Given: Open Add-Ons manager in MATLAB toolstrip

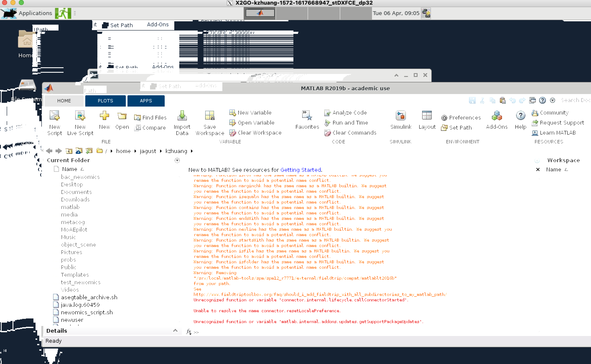Looking at the screenshot, I should (497, 120).
